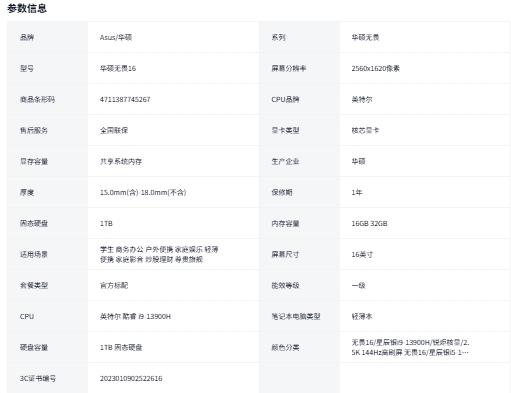
Task: Select the 生产企业 label
Action: [x=285, y=161]
